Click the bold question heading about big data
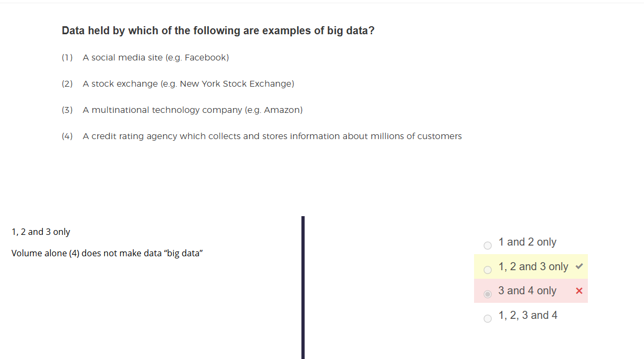 coord(218,30)
